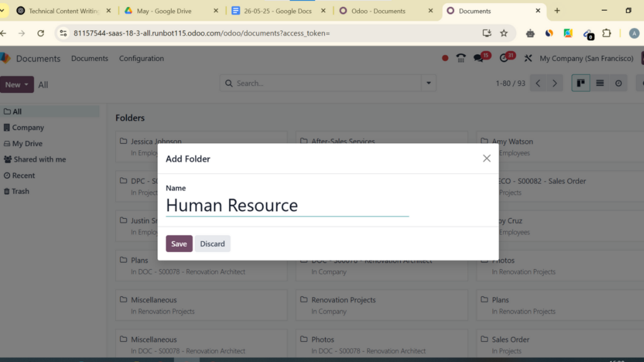Go back in browser history
Screen dimensions: 644x362
4,33
